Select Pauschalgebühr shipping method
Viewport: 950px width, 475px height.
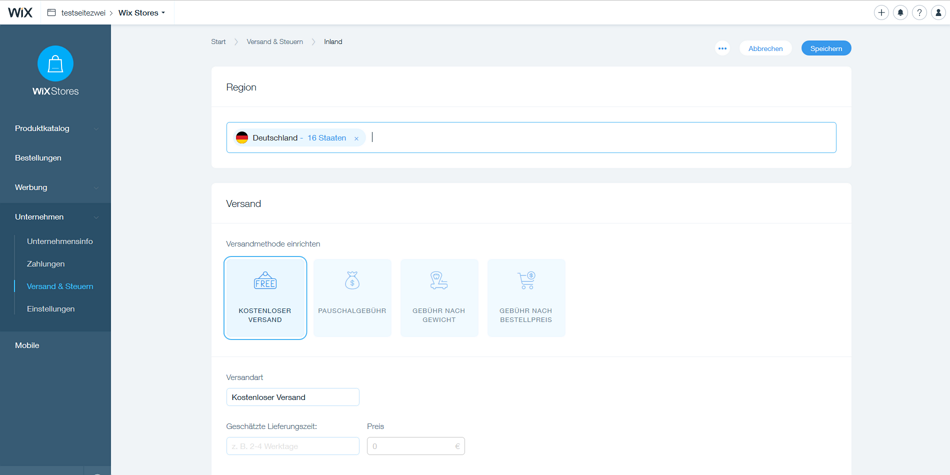point(352,298)
